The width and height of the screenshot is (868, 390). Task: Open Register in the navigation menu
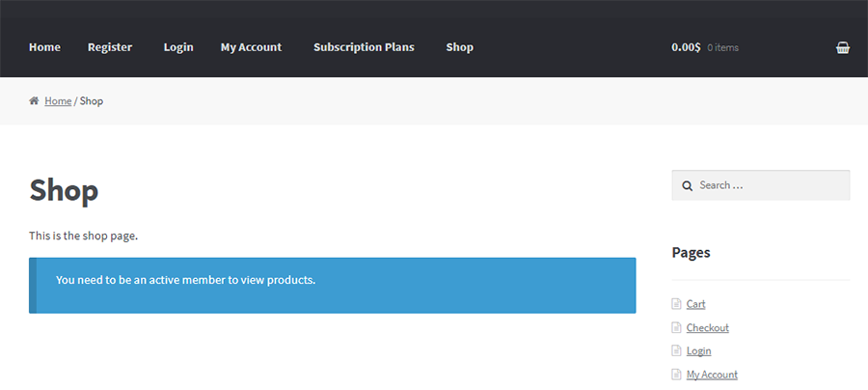[110, 47]
